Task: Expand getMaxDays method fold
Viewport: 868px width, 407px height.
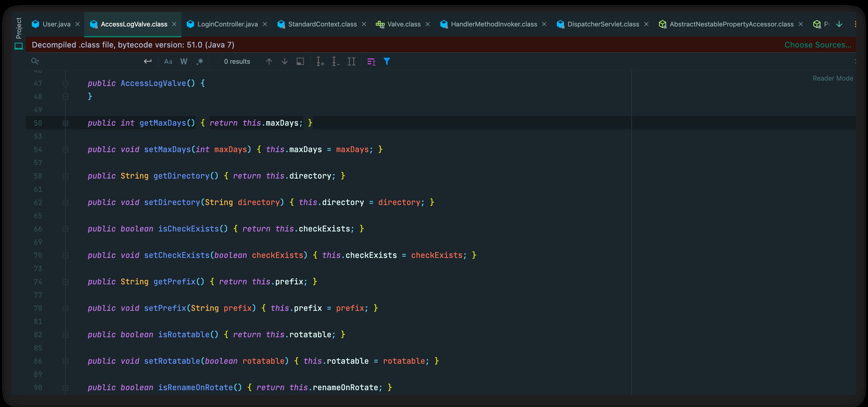Action: click(x=65, y=123)
